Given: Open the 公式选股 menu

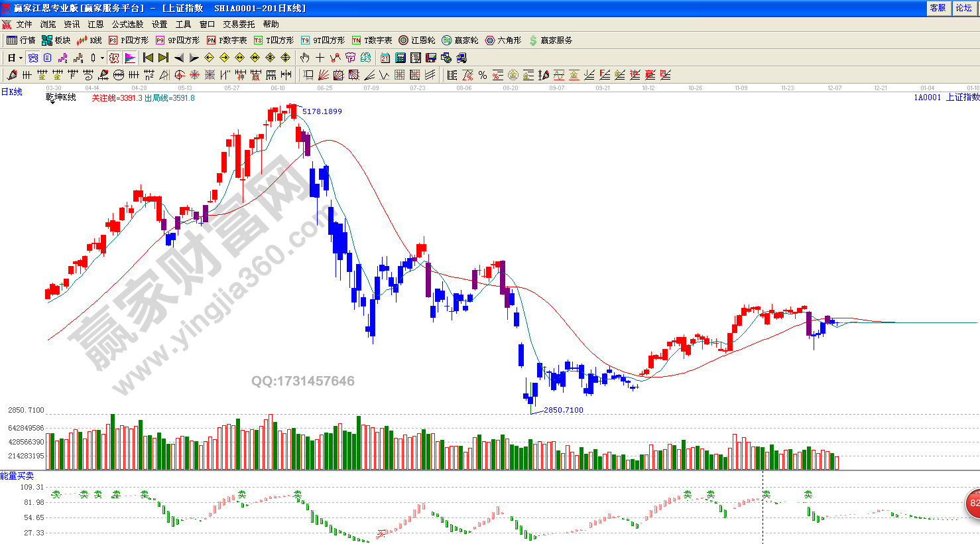Looking at the screenshot, I should (x=127, y=24).
